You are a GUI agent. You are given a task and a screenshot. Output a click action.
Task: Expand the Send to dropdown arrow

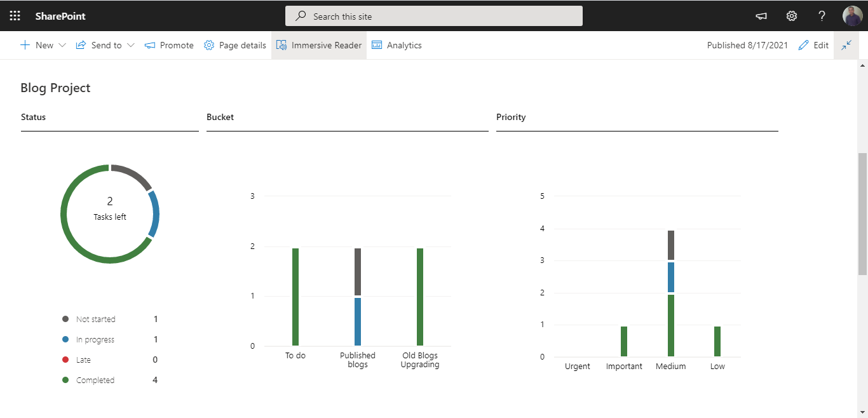[131, 44]
